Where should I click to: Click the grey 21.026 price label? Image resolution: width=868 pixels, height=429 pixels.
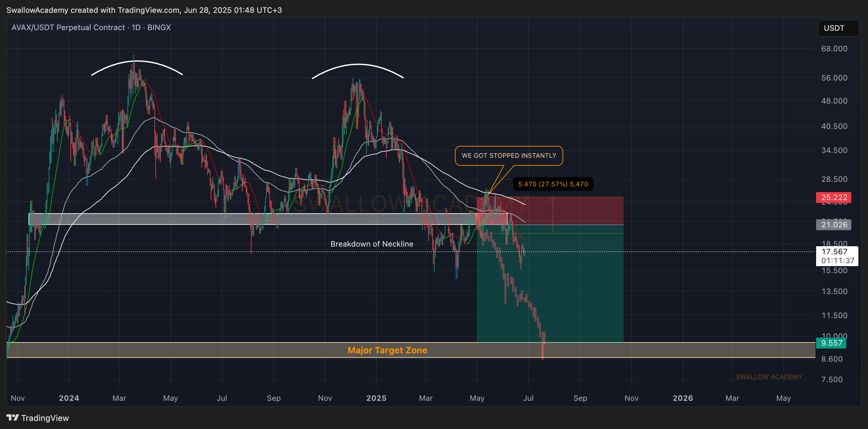coord(834,225)
